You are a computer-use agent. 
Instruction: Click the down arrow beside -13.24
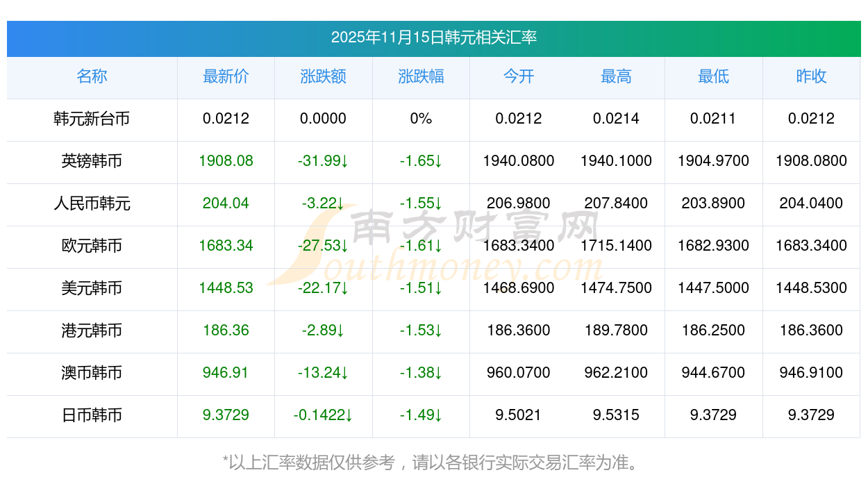(x=344, y=374)
